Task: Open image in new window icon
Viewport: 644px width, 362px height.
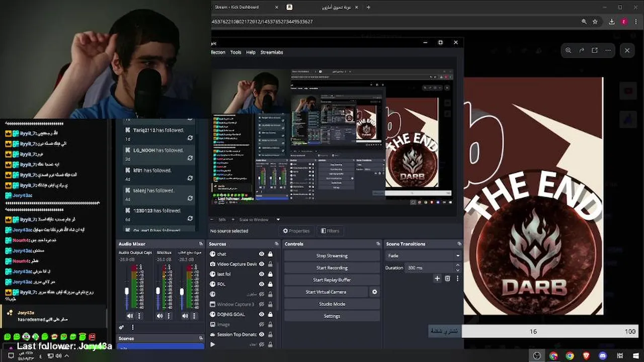Action: click(595, 50)
